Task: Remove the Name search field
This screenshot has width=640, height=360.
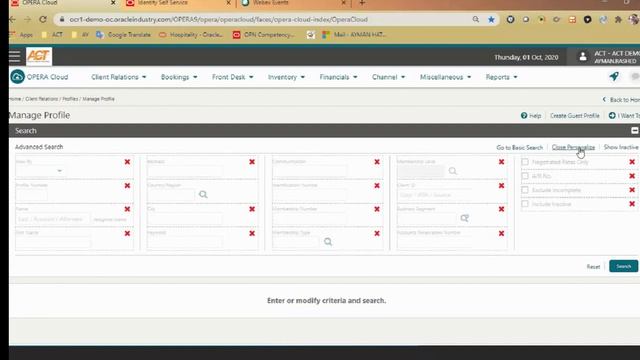Action: [x=127, y=209]
